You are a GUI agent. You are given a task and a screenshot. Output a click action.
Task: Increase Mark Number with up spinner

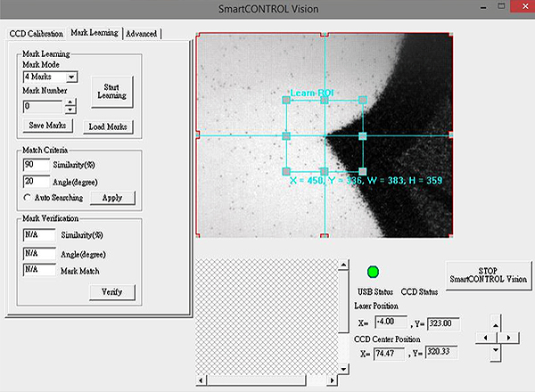[70, 102]
